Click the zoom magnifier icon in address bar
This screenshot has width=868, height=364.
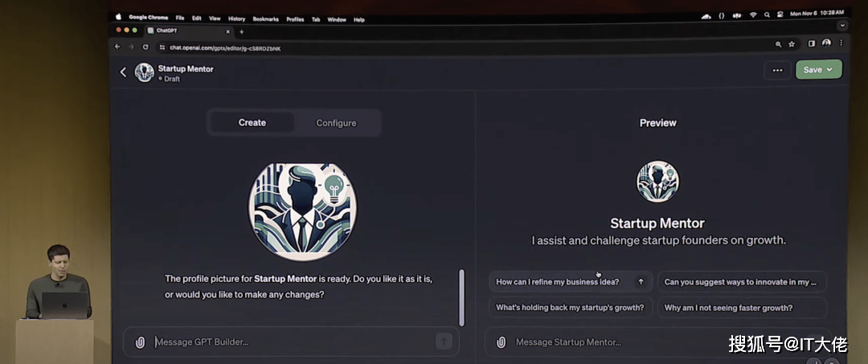click(x=778, y=44)
